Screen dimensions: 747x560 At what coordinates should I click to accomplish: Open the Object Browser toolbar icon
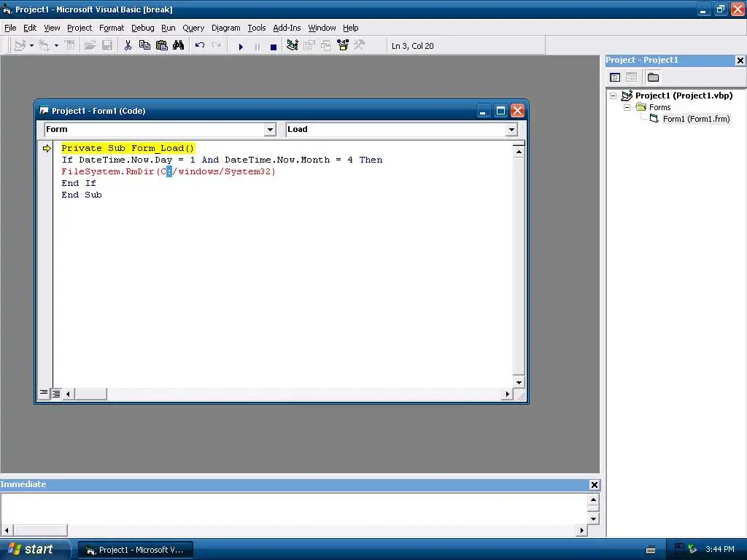point(343,46)
